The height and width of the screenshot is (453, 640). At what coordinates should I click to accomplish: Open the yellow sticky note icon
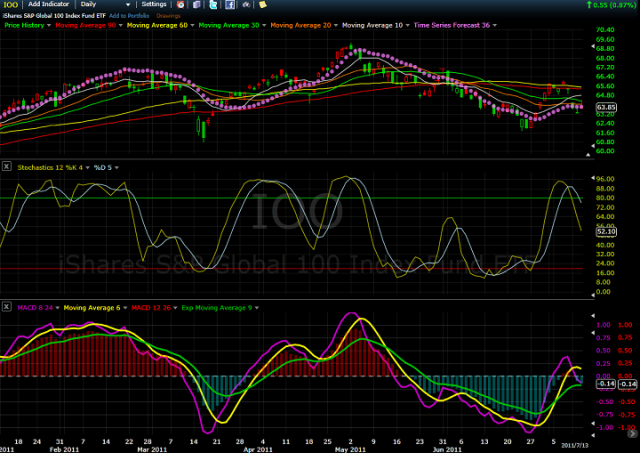(x=263, y=4)
